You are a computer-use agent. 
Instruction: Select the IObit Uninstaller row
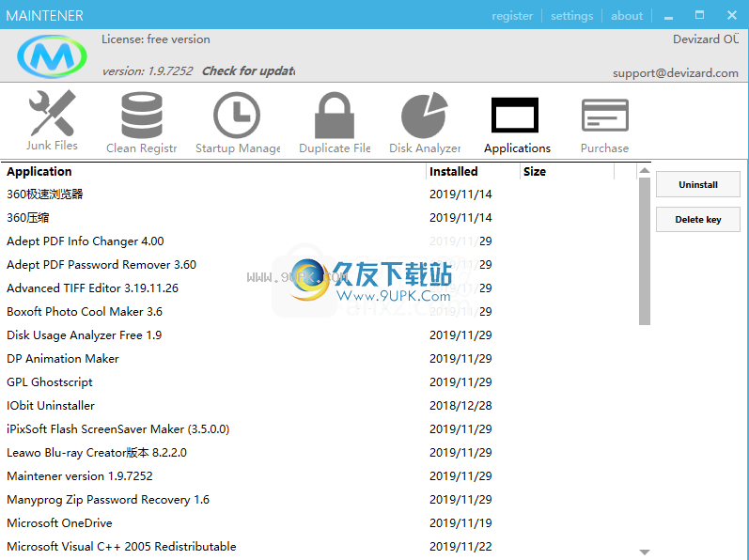tap(320, 405)
